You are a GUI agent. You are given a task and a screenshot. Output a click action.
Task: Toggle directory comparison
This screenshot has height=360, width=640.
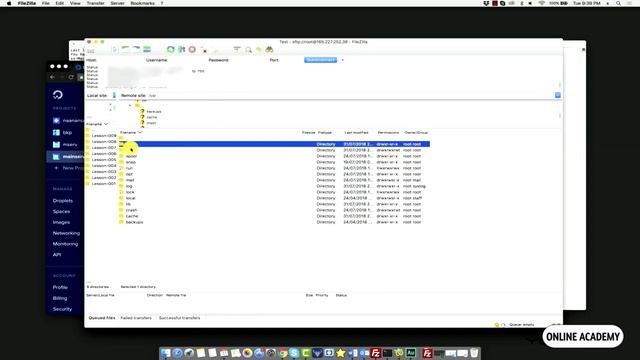(x=248, y=50)
